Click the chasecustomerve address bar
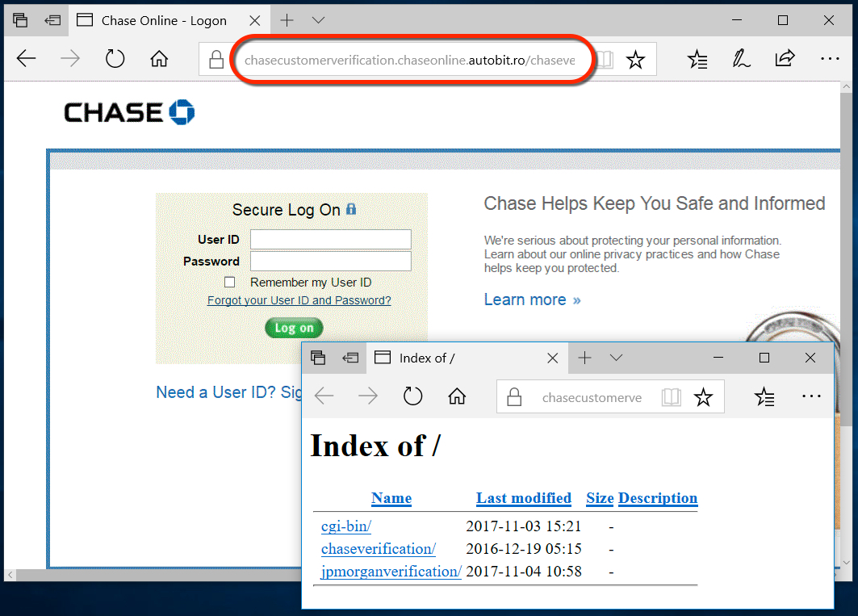Image resolution: width=858 pixels, height=616 pixels. coord(592,397)
